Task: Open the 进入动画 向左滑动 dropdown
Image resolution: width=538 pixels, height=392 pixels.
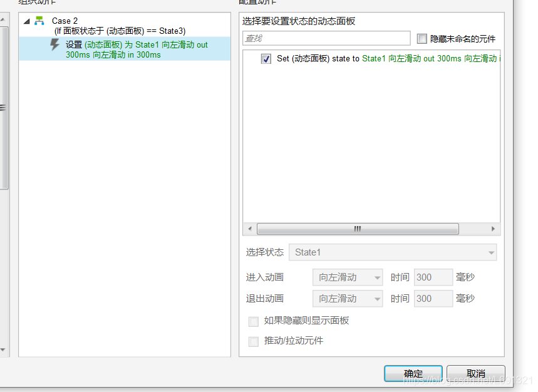Action: click(348, 277)
